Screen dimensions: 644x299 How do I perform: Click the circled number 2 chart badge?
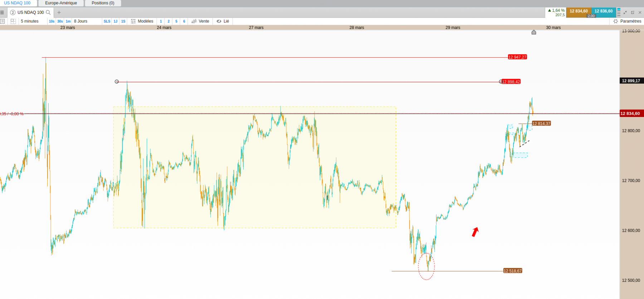(13, 13)
